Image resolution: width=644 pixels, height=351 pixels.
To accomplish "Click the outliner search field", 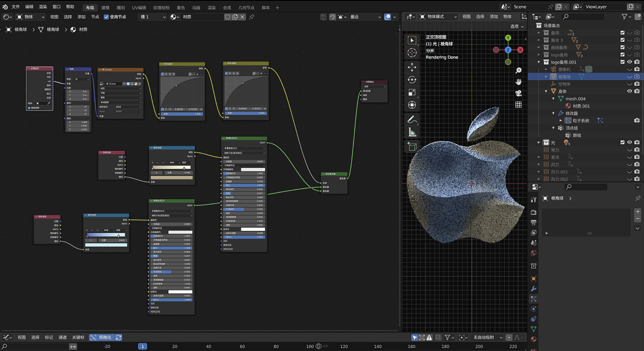I will (x=583, y=17).
